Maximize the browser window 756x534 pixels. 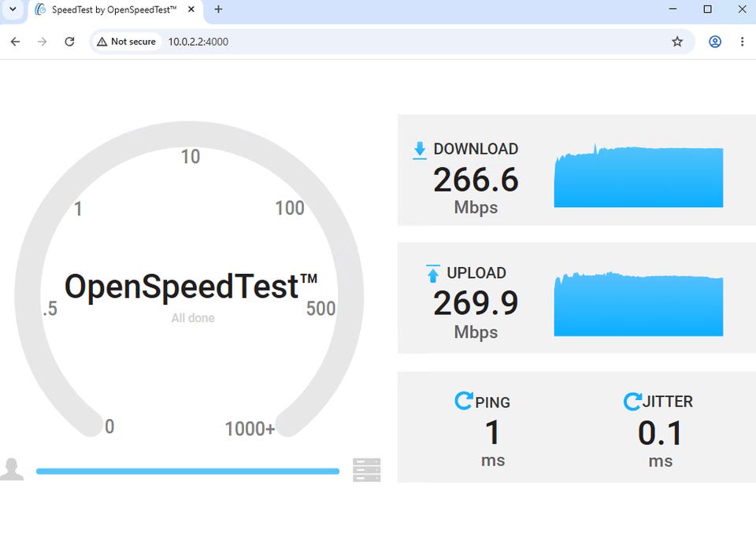[x=707, y=9]
